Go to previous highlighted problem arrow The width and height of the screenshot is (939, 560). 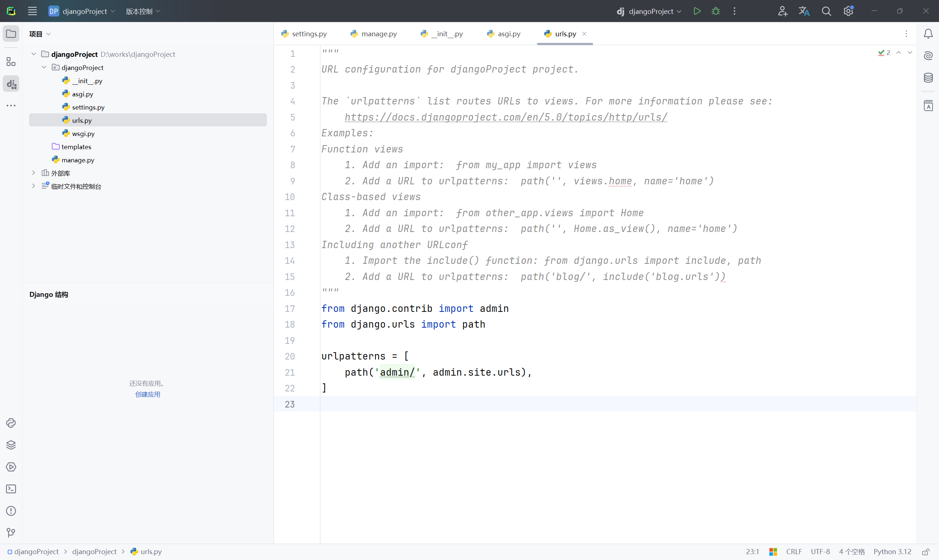[899, 52]
